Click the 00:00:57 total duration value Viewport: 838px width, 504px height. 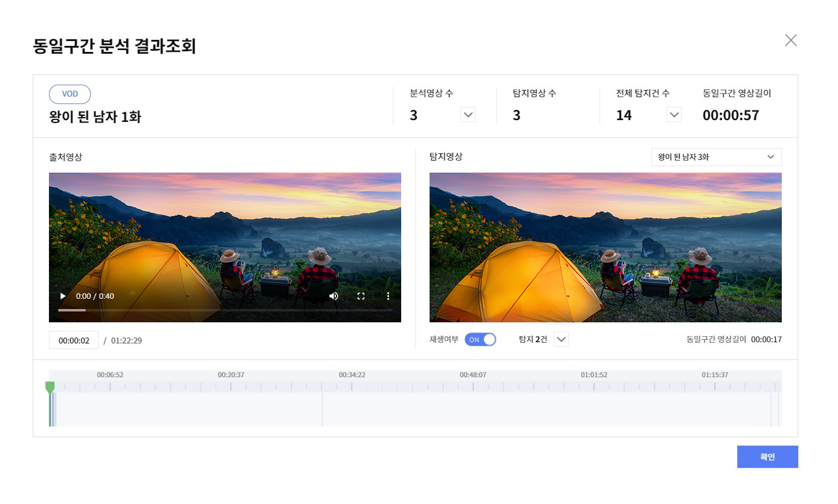click(x=730, y=115)
